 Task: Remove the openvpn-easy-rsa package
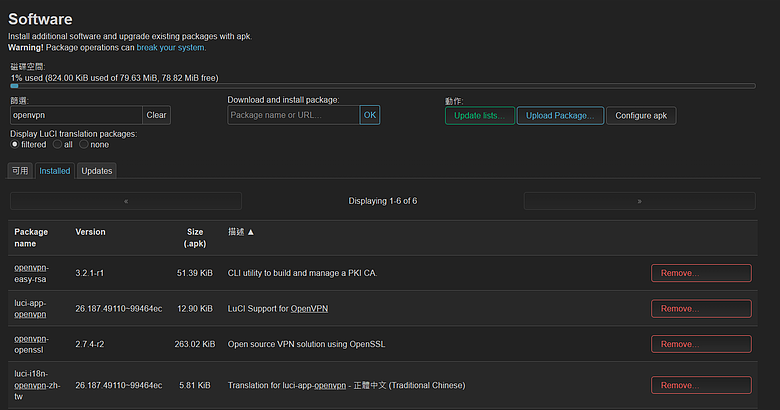coord(701,273)
